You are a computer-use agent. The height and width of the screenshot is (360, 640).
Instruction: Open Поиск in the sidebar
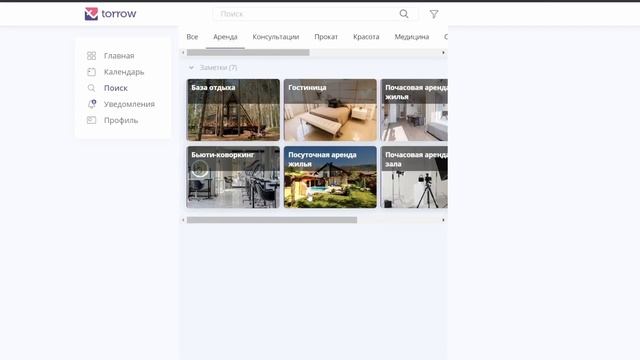(116, 88)
